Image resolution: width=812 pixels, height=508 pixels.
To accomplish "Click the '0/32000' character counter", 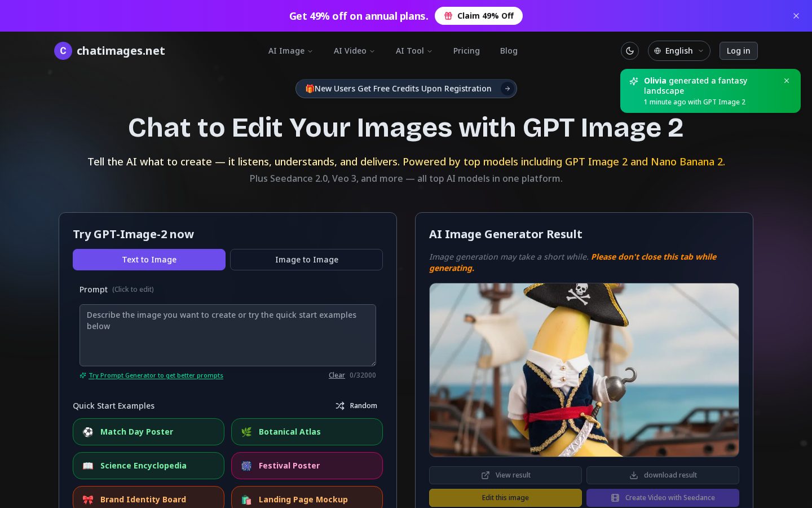I will pyautogui.click(x=363, y=375).
